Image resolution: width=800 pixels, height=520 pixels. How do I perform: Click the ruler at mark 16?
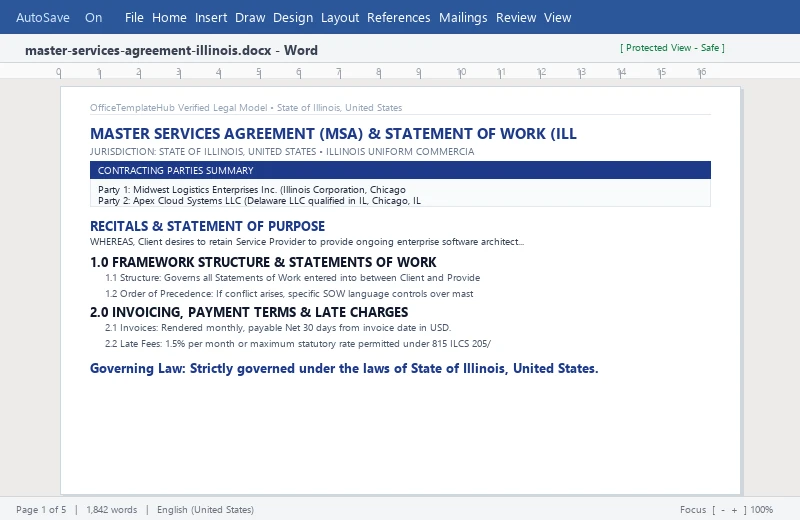point(702,72)
